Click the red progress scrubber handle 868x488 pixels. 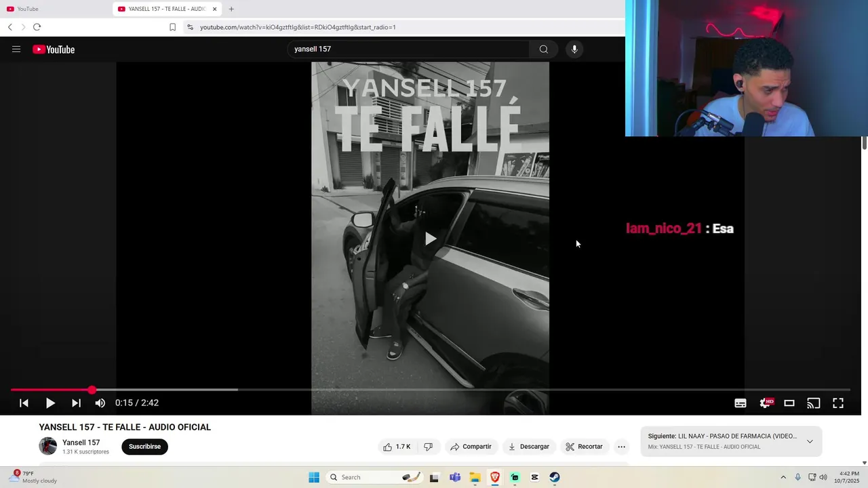[92, 390]
